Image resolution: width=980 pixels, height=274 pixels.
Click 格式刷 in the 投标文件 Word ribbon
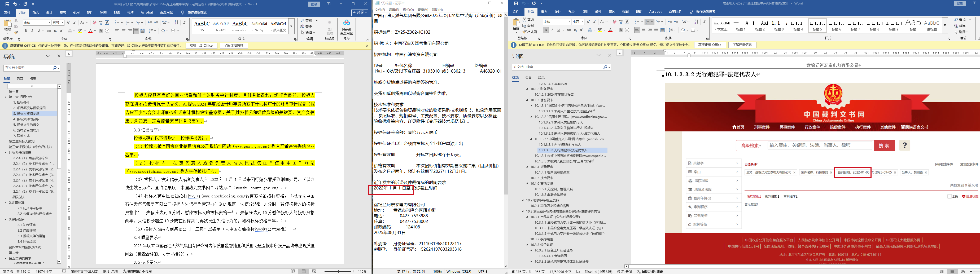(x=530, y=32)
